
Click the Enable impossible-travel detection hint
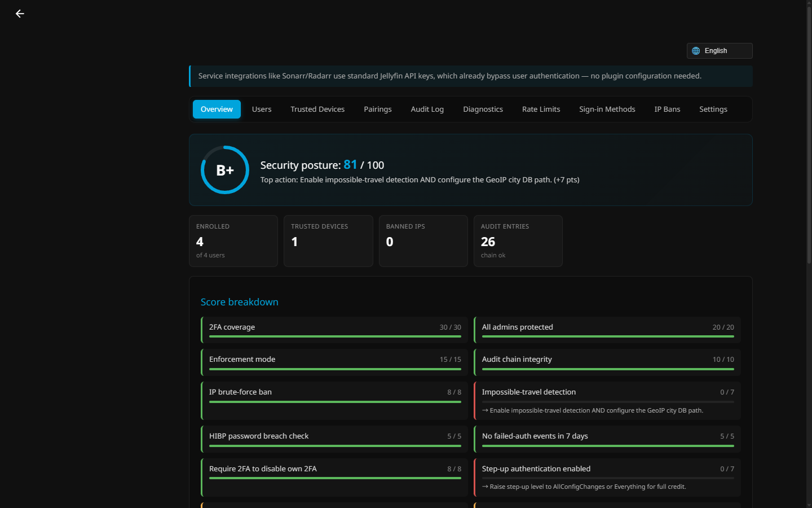tap(593, 410)
